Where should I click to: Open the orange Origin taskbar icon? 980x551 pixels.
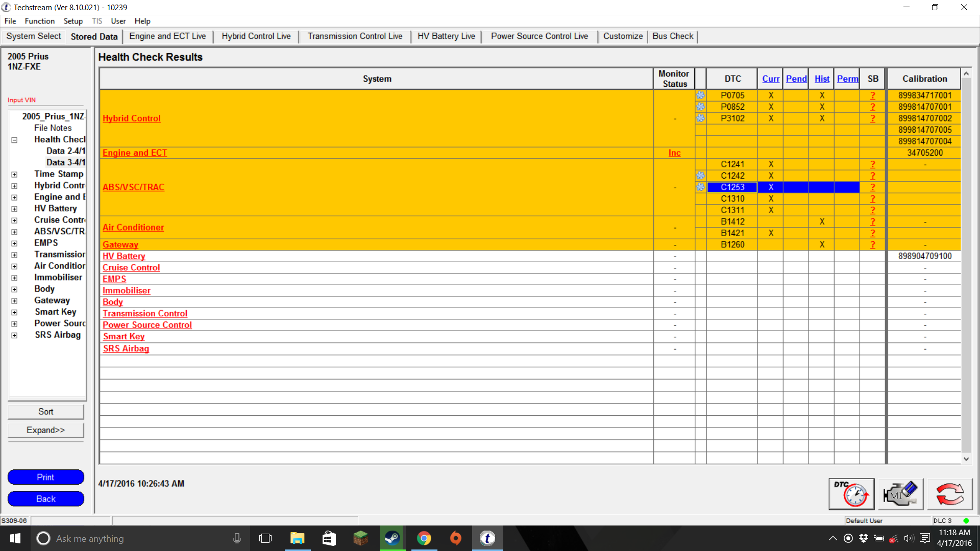[455, 538]
